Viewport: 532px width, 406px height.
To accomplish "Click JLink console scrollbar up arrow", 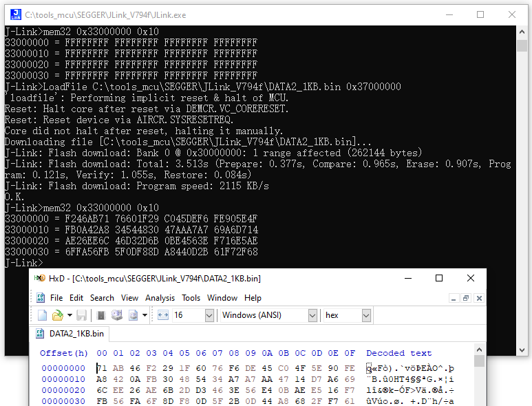I will (522, 32).
